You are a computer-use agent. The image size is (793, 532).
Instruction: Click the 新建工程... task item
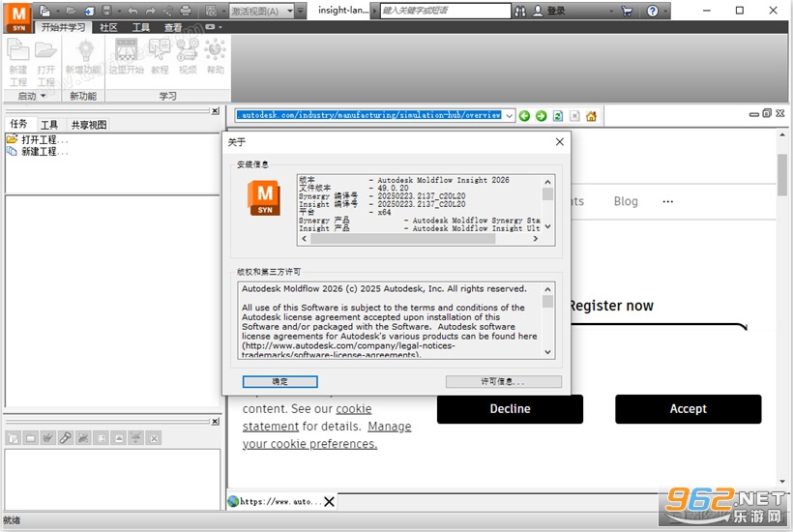pyautogui.click(x=38, y=151)
